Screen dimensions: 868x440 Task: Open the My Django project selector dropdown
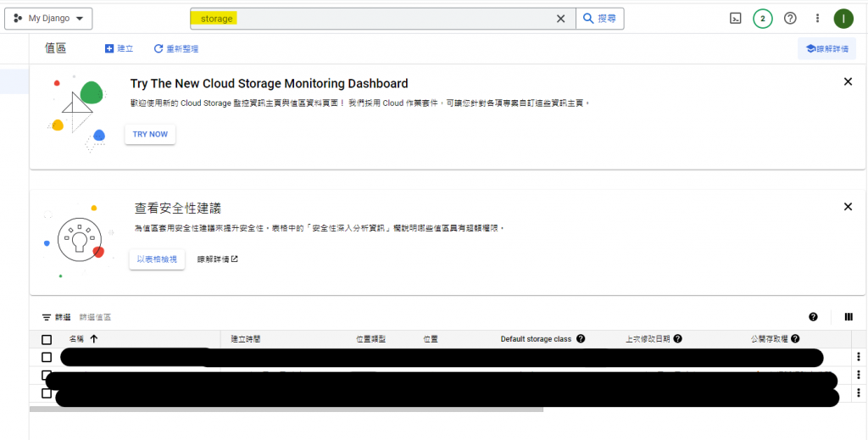pos(48,19)
